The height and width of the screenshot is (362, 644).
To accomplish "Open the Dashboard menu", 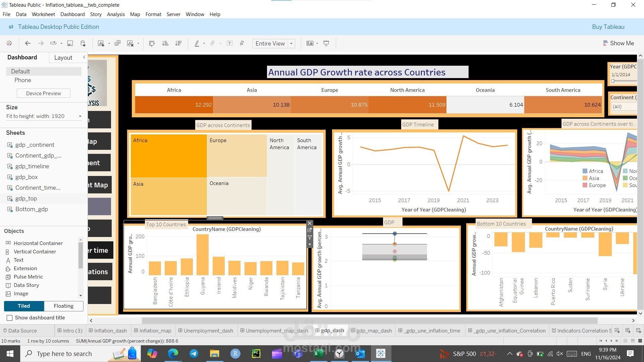I will point(72,14).
